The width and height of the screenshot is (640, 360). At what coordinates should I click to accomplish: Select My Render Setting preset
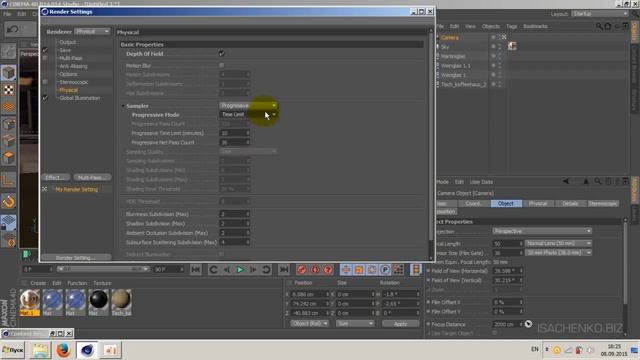click(x=76, y=189)
